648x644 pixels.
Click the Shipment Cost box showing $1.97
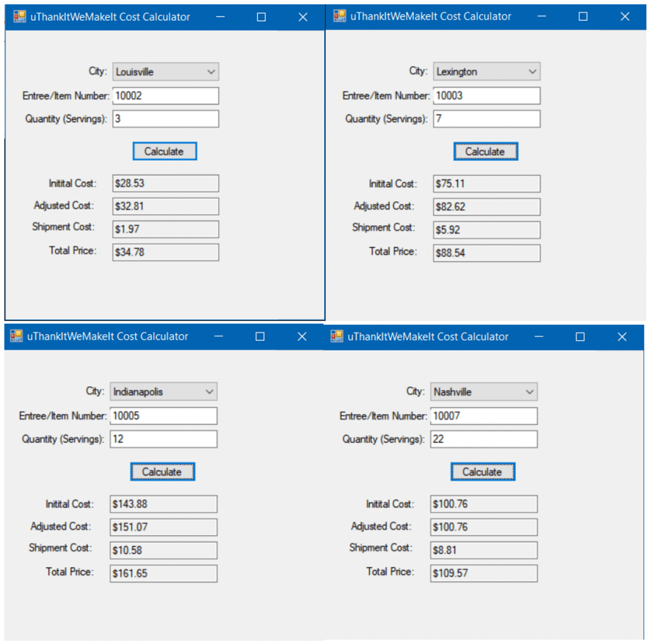point(165,229)
